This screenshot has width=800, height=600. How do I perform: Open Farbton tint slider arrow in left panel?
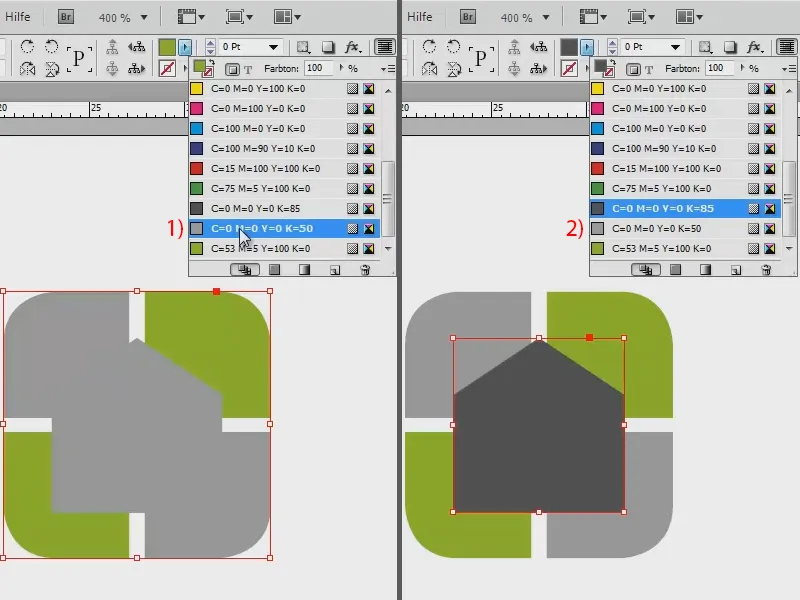click(342, 68)
